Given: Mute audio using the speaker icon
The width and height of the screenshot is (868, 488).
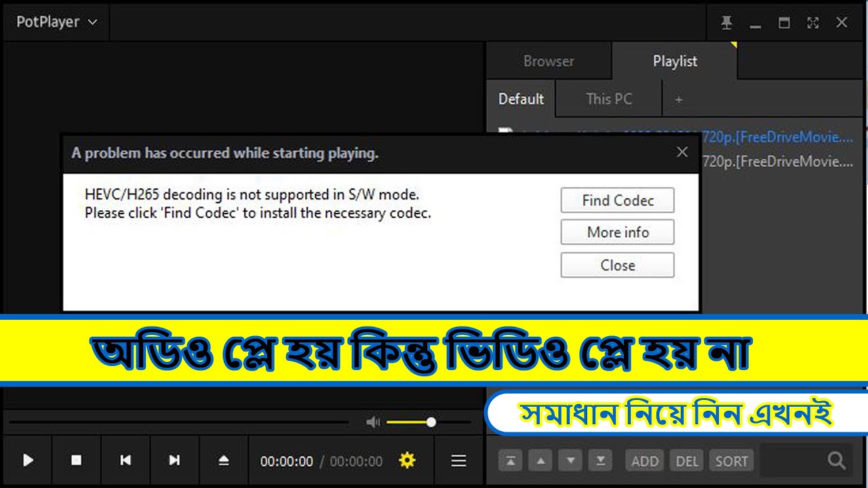Looking at the screenshot, I should click(373, 422).
